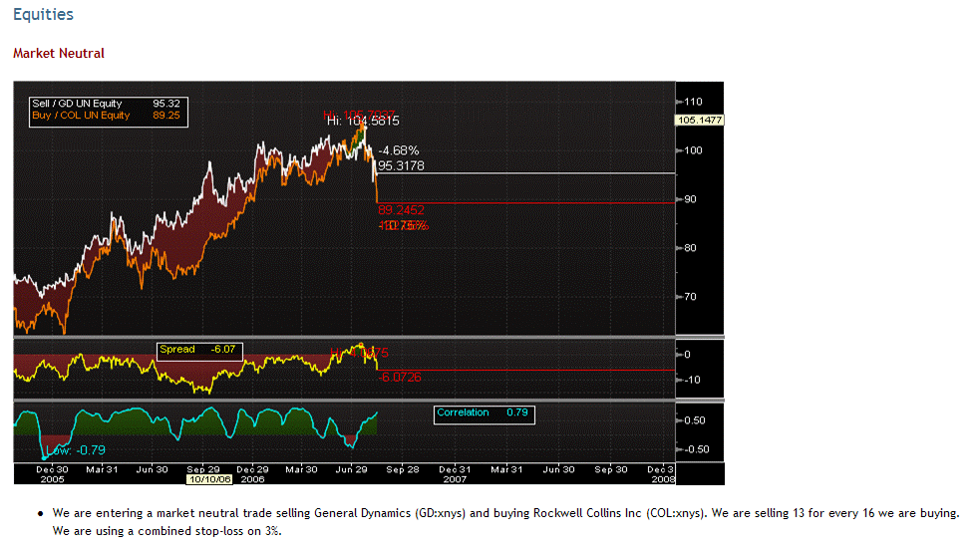Image resolution: width=980 pixels, height=549 pixels.
Task: Click the 80 price axis tick
Action: click(690, 248)
